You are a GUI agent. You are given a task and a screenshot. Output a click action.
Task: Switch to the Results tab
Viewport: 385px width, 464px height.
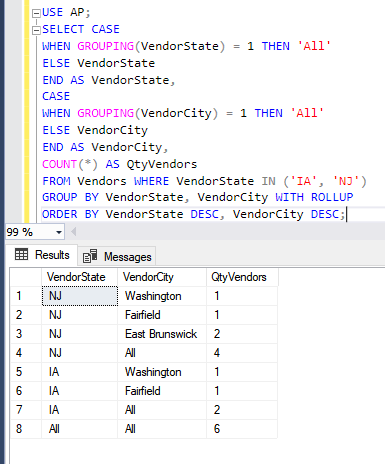(42, 255)
